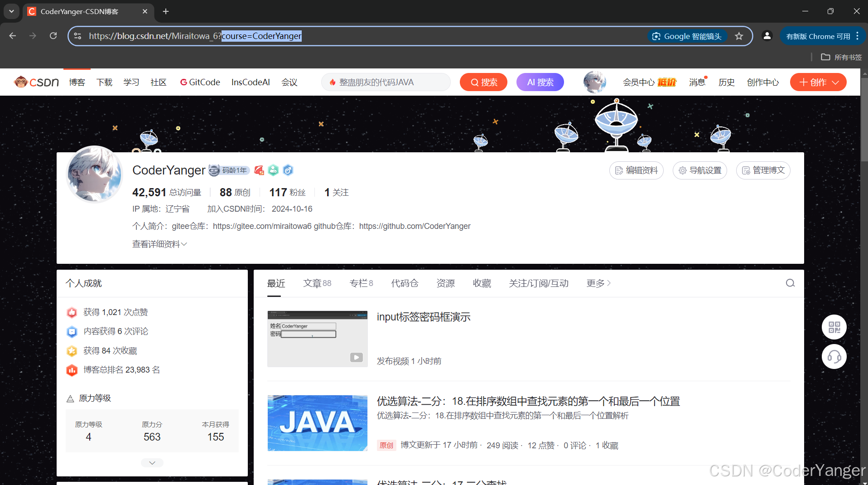Click the browser forward arrow
868x485 pixels.
(x=33, y=36)
